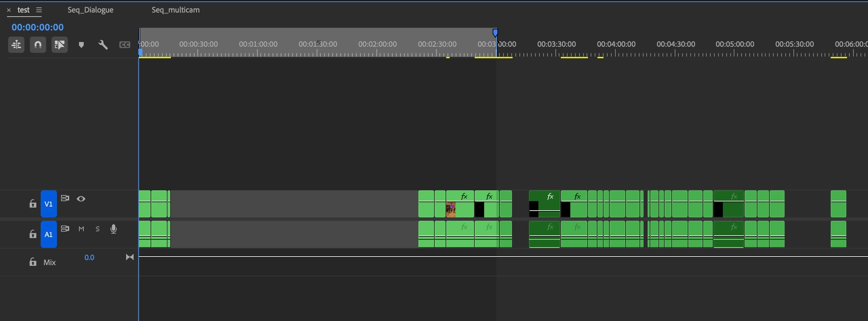Select last V1 clip near 00:06:00:00
Image resolution: width=868 pixels, height=321 pixels.
point(839,204)
